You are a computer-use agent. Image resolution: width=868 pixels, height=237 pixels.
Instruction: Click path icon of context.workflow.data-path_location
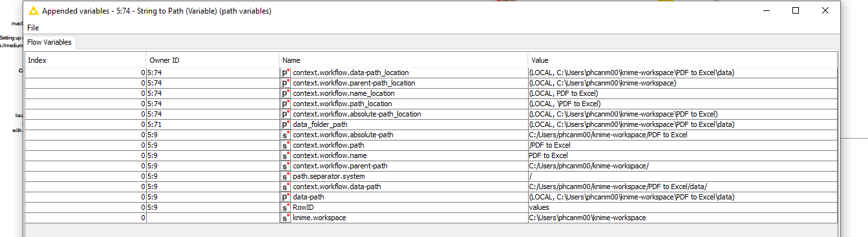[286, 73]
